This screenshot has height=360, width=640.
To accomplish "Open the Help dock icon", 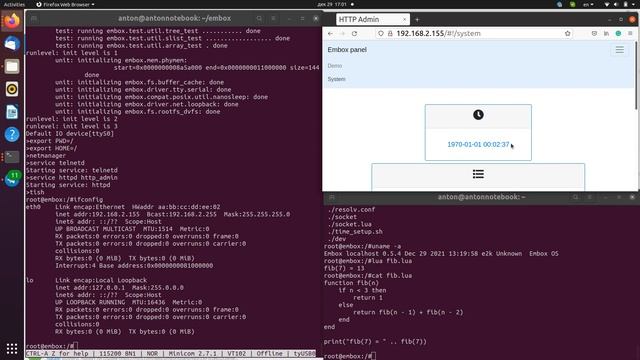I will (x=12, y=134).
